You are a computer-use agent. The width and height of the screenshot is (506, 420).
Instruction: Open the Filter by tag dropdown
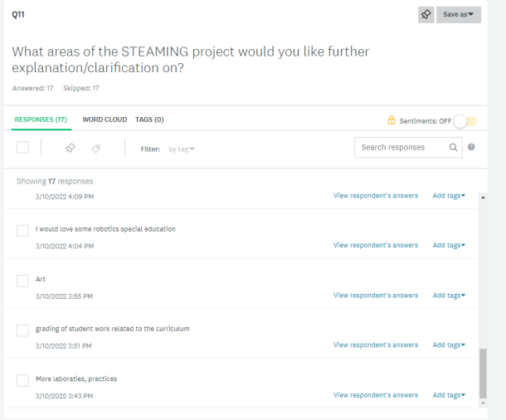point(182,149)
